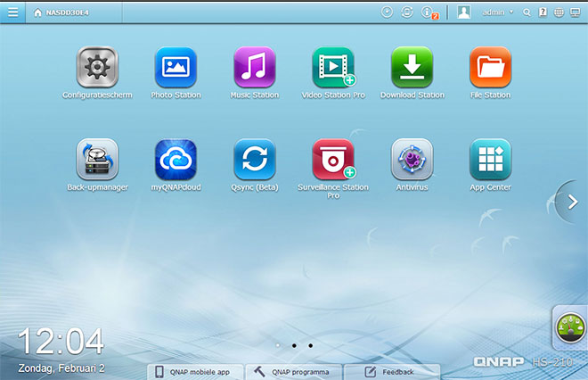Image resolution: width=588 pixels, height=380 pixels.
Task: Open Surveillance Station Pro
Action: point(333,159)
